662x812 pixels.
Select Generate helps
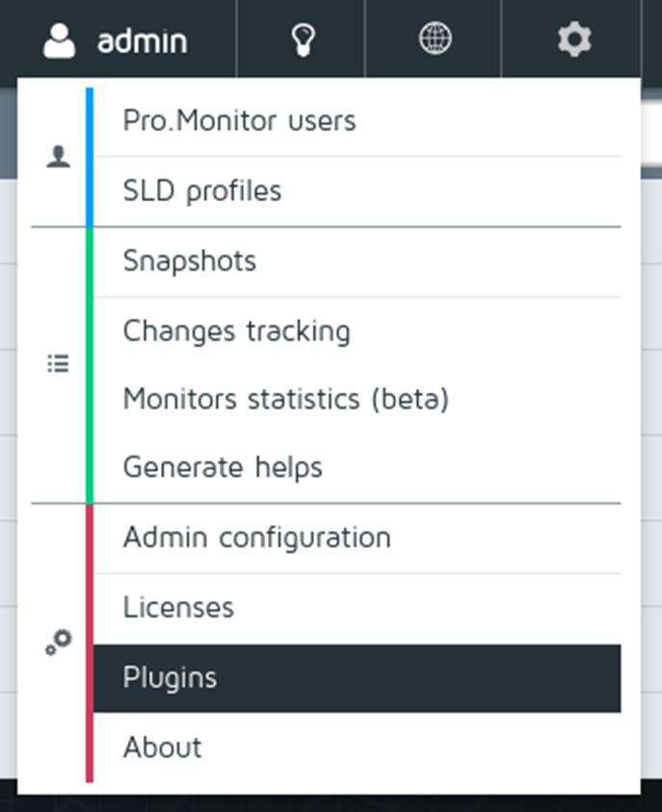(x=223, y=468)
